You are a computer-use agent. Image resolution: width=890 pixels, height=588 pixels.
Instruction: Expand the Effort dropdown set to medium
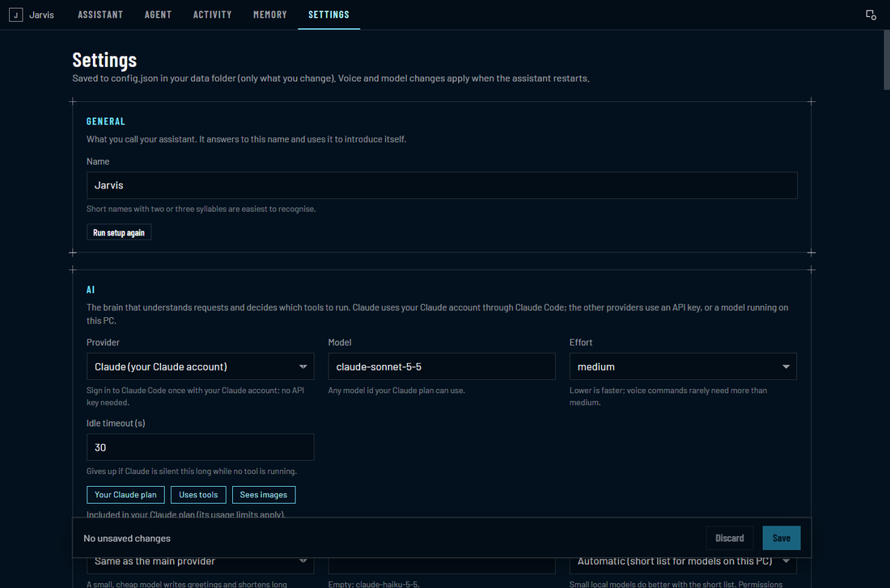[x=683, y=366]
